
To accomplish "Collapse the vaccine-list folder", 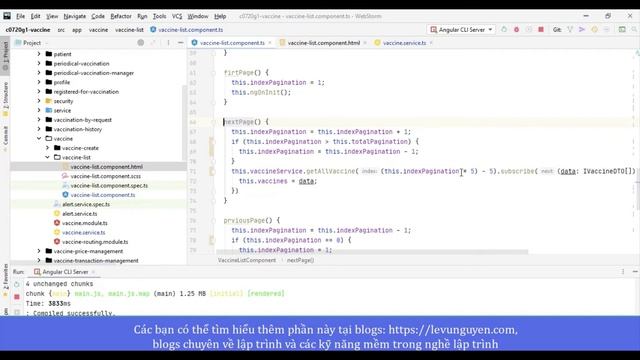I will coord(47,157).
